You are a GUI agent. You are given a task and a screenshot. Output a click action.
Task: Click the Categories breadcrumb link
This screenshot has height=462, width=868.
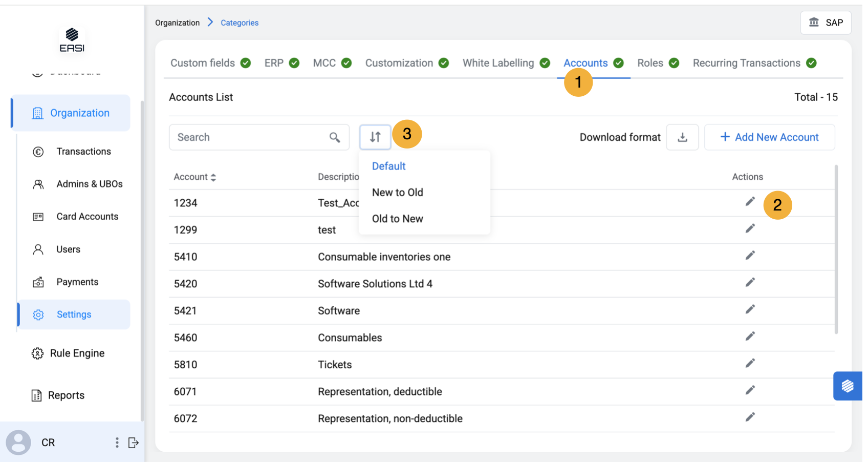coord(240,23)
